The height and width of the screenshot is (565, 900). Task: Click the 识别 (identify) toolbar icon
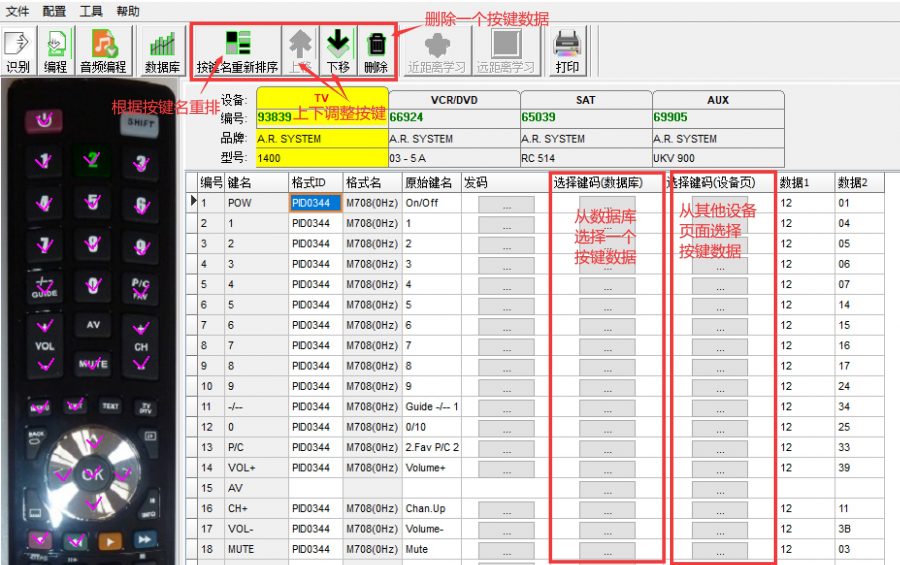pos(18,51)
